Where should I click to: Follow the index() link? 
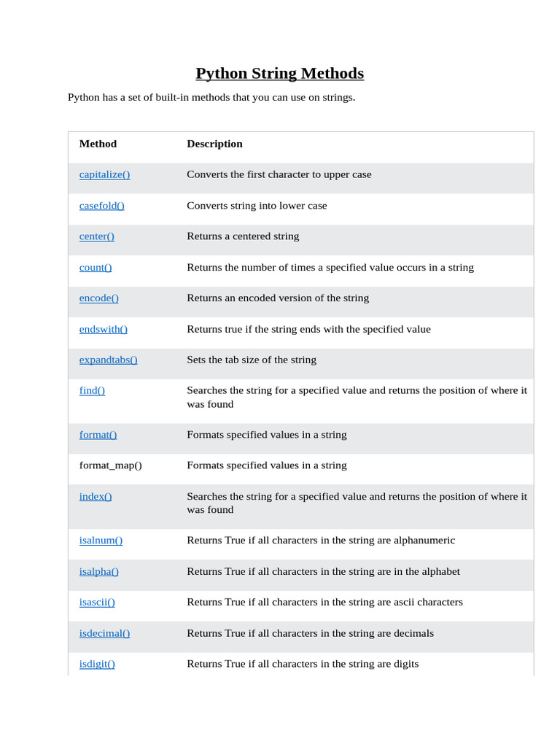point(96,496)
